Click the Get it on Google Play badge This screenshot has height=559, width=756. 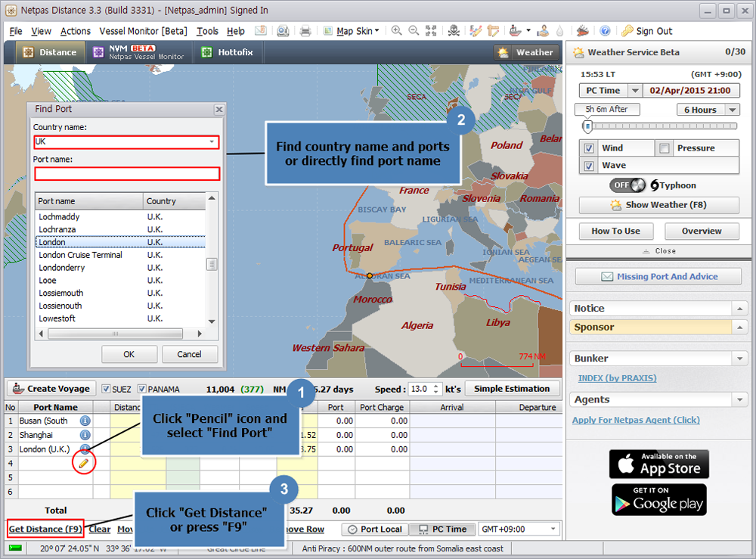point(658,500)
